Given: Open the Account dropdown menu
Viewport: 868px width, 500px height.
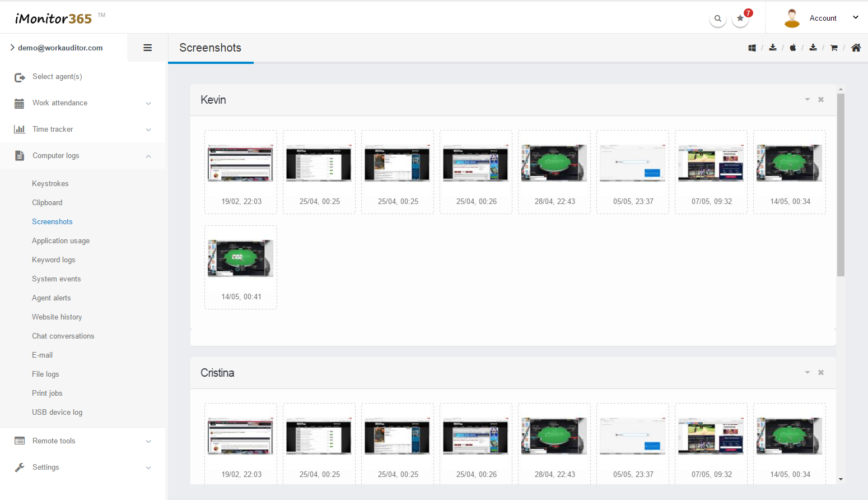Looking at the screenshot, I should pyautogui.click(x=823, y=18).
